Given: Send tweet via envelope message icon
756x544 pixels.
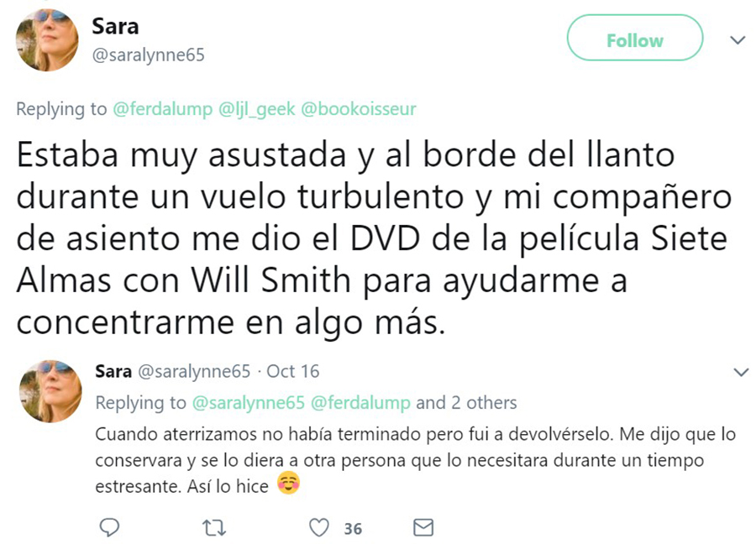Looking at the screenshot, I should pyautogui.click(x=423, y=527).
